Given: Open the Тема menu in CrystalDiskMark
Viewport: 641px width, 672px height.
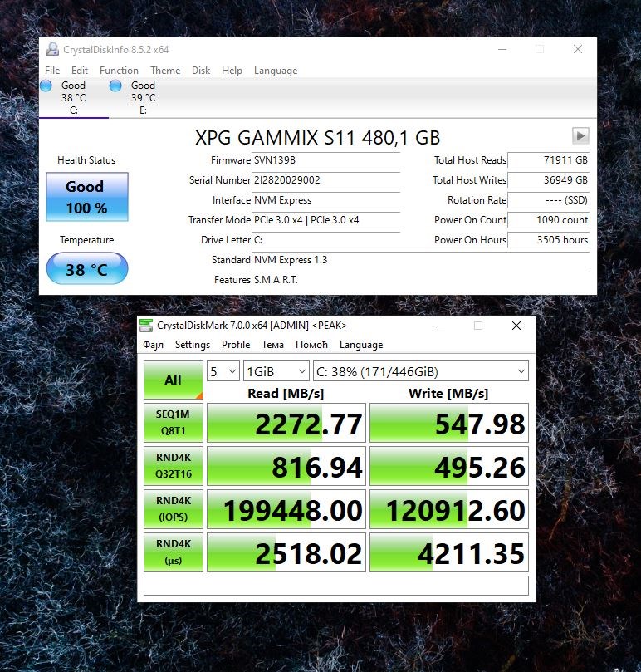Looking at the screenshot, I should [x=272, y=345].
